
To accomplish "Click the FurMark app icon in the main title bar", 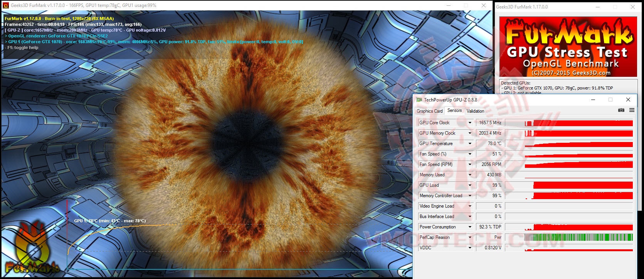I will [x=5, y=5].
